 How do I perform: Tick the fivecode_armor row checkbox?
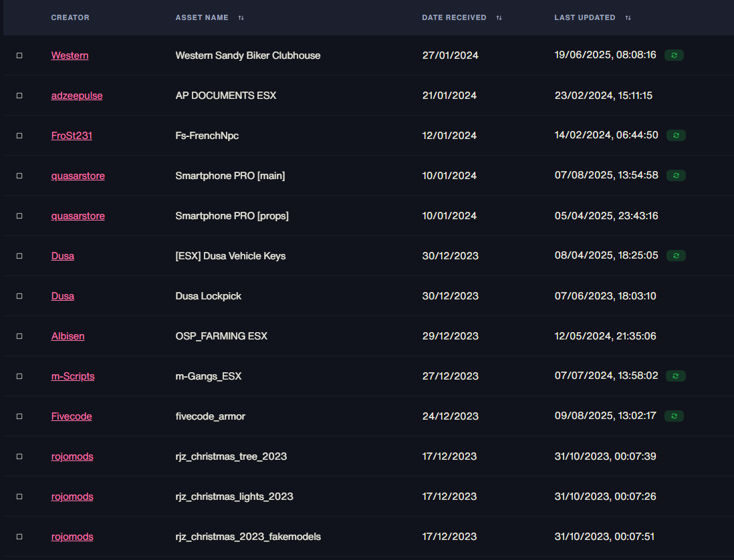pos(19,416)
